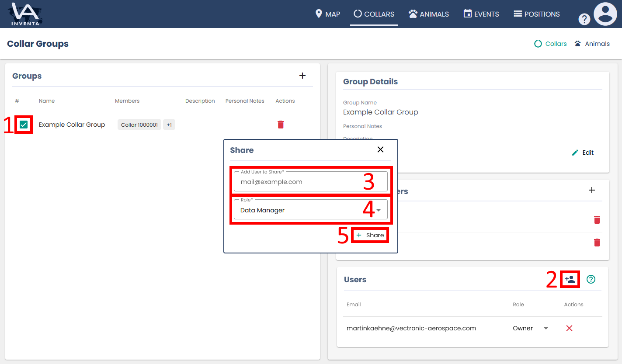Click the add user icon in Users panel
This screenshot has width=622, height=364.
[x=570, y=279]
